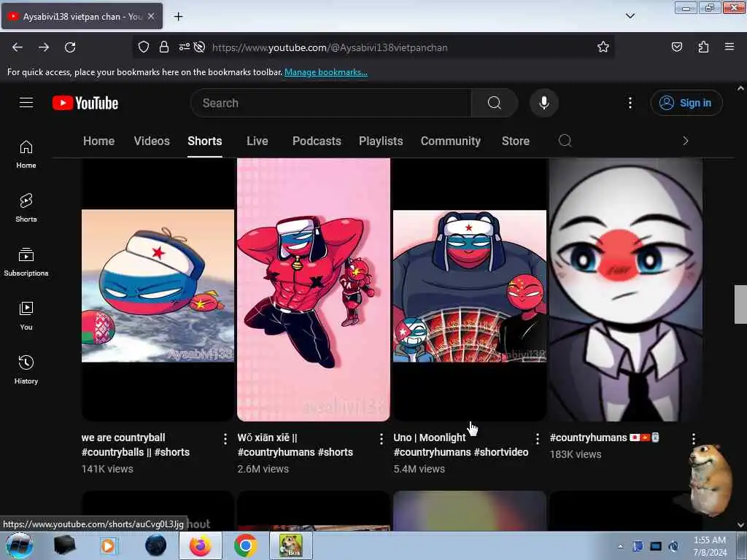Open the Box hamster app in taskbar
Viewport: 747px width, 560px height.
(x=290, y=545)
